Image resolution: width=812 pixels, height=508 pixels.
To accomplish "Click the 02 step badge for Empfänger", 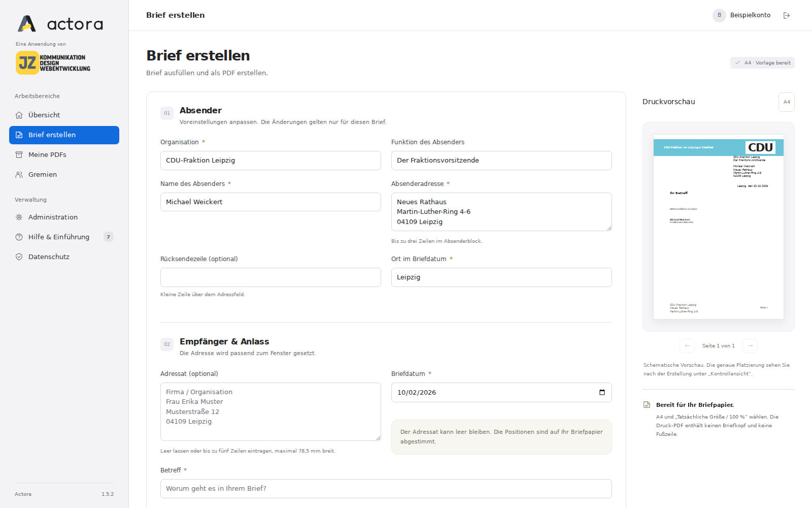I will pos(167,344).
